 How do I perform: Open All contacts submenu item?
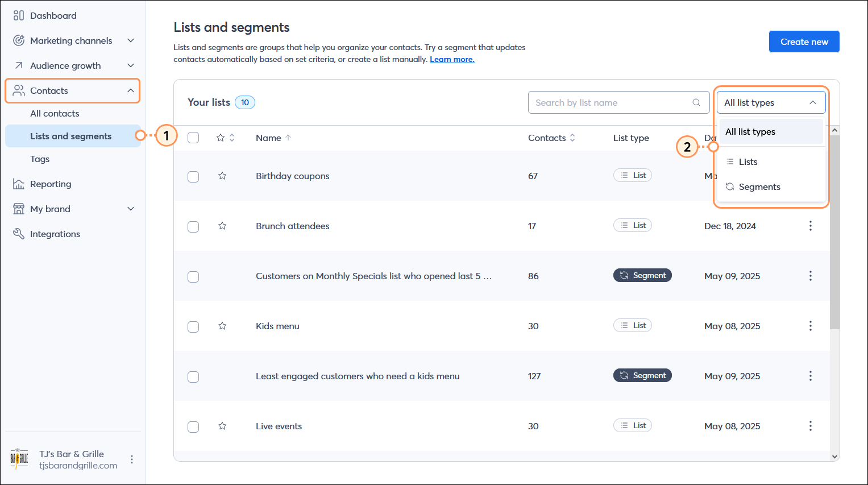point(55,113)
